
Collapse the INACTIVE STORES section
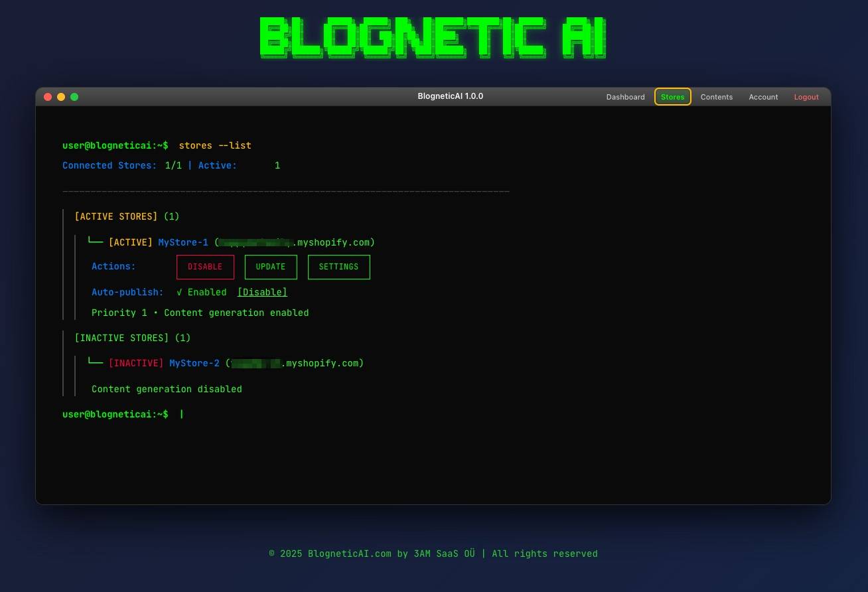click(x=123, y=338)
